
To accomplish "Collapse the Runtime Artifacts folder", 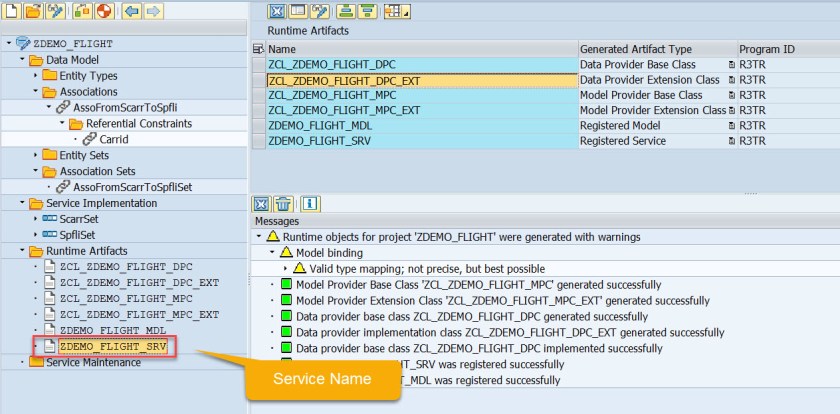I will point(22,251).
